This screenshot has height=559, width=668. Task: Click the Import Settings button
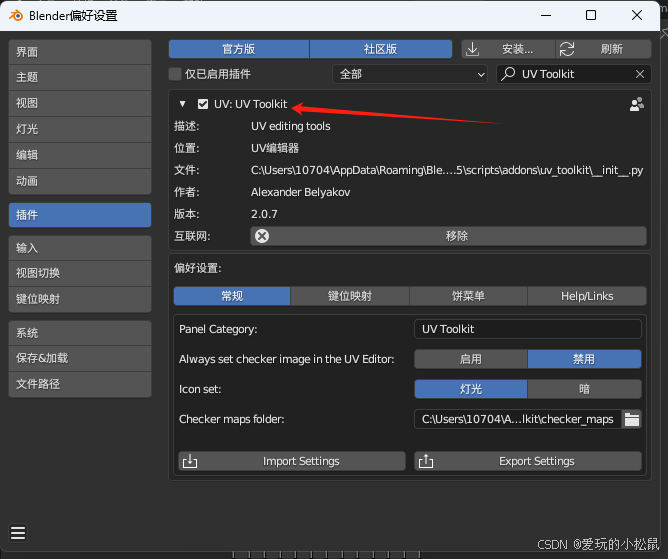(x=292, y=461)
